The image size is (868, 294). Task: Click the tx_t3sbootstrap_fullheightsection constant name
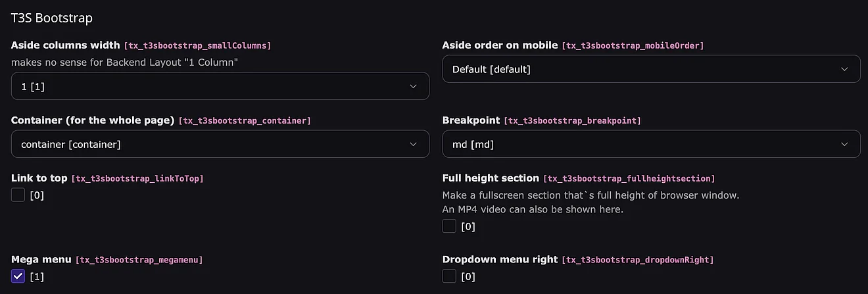[x=628, y=179]
